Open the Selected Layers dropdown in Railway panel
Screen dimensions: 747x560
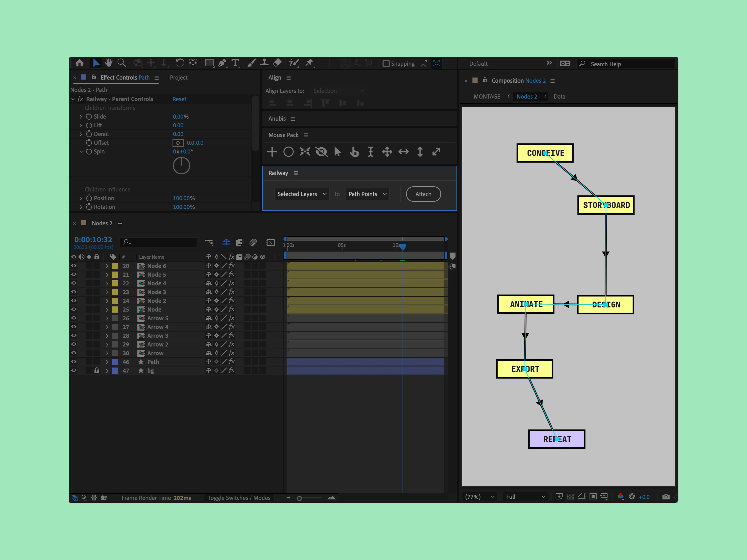click(x=301, y=194)
